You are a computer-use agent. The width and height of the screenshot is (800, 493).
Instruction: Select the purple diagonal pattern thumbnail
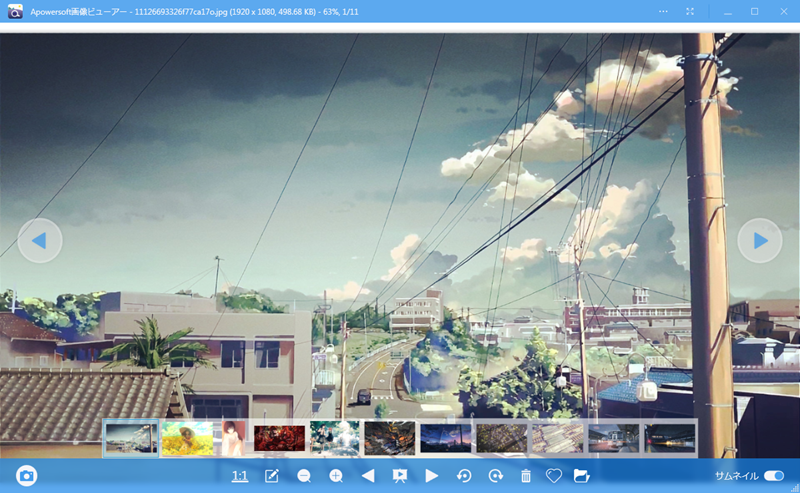point(558,438)
